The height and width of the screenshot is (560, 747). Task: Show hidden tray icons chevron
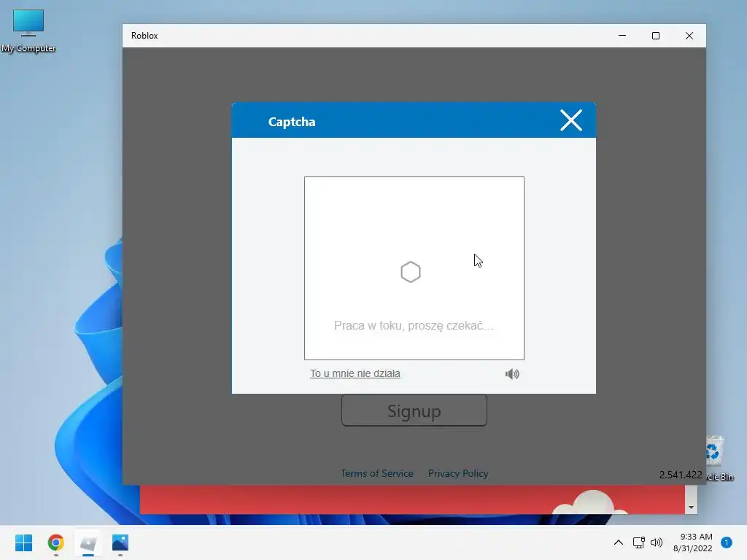pos(619,542)
